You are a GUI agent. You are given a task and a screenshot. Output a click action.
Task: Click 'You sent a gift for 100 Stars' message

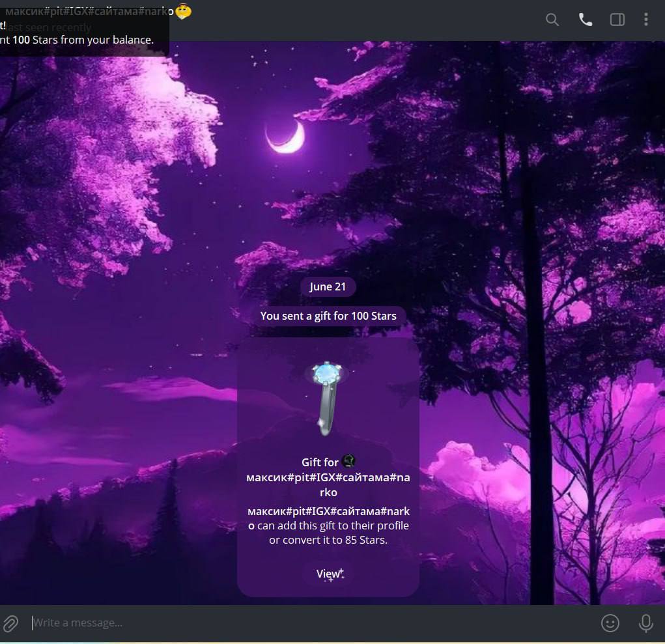[x=328, y=316]
